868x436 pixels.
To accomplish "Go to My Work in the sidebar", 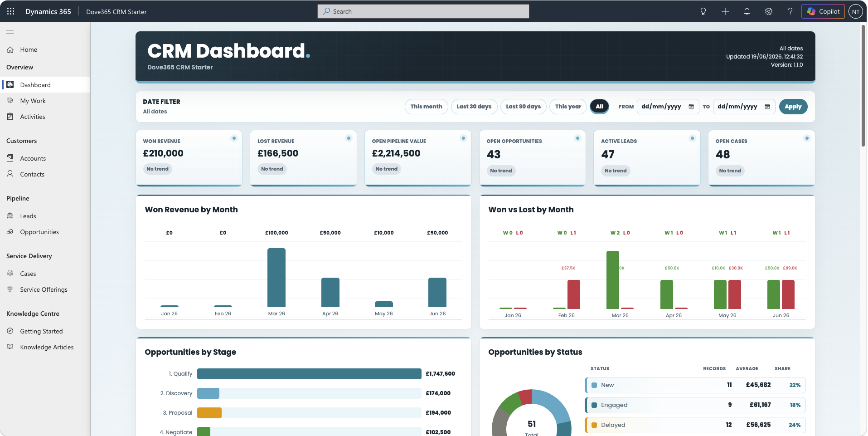I will 45,101.
